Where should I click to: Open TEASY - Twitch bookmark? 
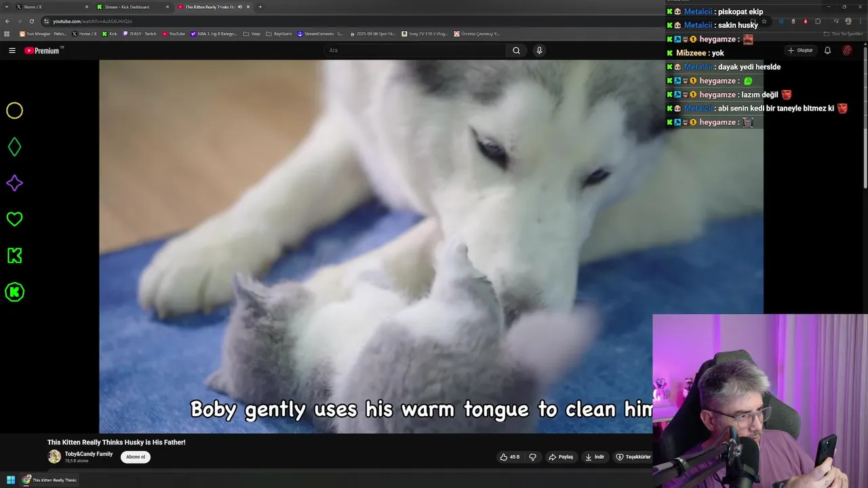coord(140,33)
